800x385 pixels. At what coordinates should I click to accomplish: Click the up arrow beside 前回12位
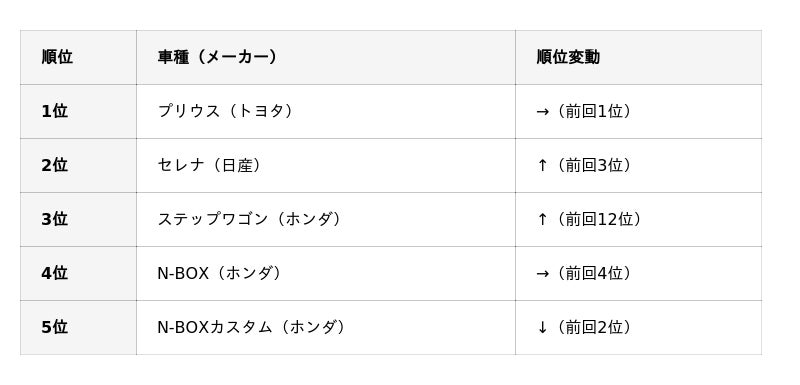pyautogui.click(x=542, y=219)
